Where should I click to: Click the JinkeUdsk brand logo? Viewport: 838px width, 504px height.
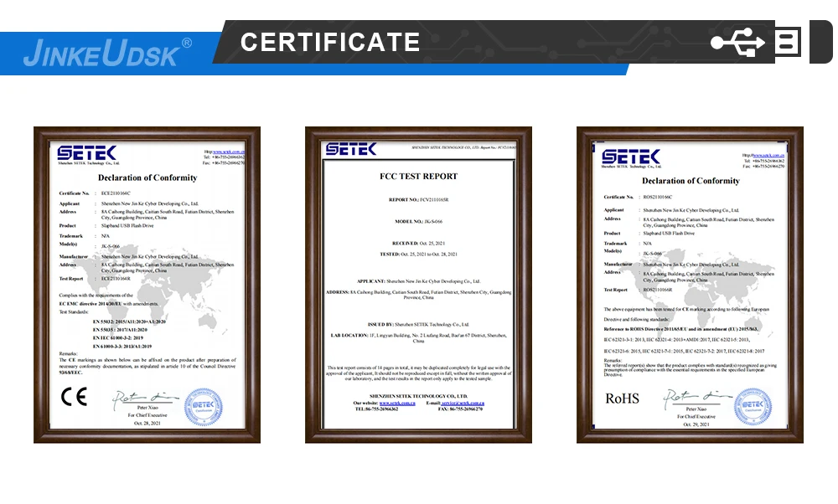tap(107, 53)
